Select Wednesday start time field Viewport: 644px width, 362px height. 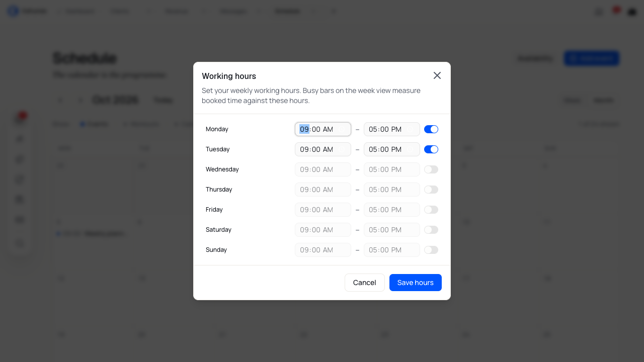pyautogui.click(x=323, y=169)
